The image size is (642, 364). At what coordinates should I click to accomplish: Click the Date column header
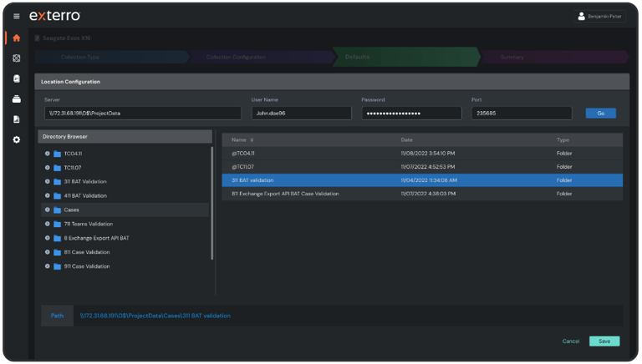pos(406,140)
